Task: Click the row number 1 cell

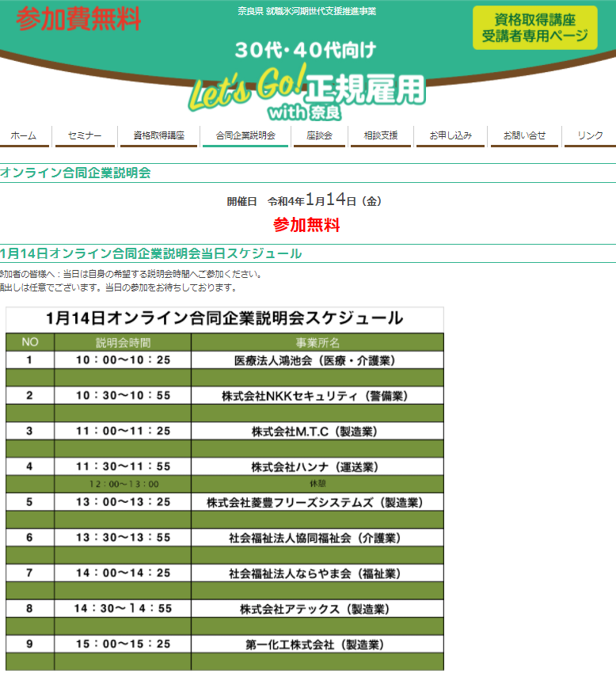Action: [x=30, y=360]
